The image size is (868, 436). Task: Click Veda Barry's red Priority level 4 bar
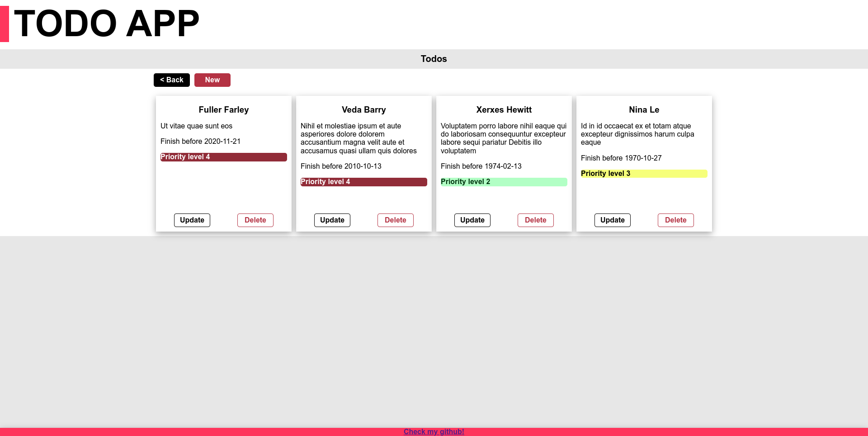[x=364, y=182]
